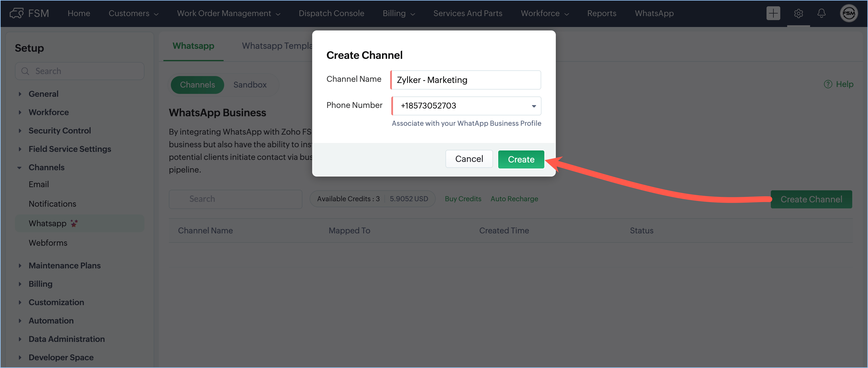Click the Setup search magnifier icon

pyautogui.click(x=25, y=71)
